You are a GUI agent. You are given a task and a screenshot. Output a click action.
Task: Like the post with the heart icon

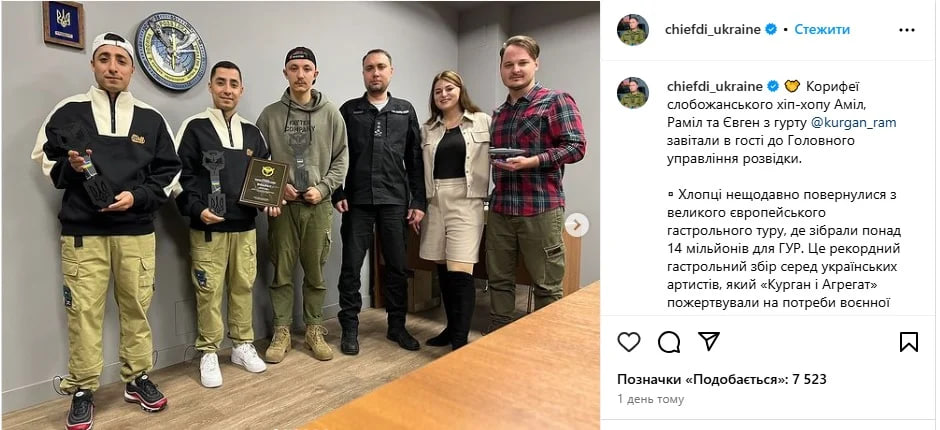click(x=628, y=342)
